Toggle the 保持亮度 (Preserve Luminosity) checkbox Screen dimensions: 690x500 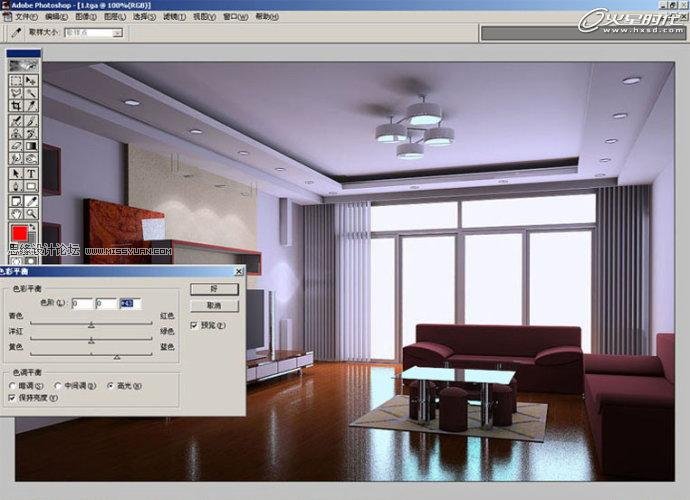pyautogui.click(x=12, y=397)
